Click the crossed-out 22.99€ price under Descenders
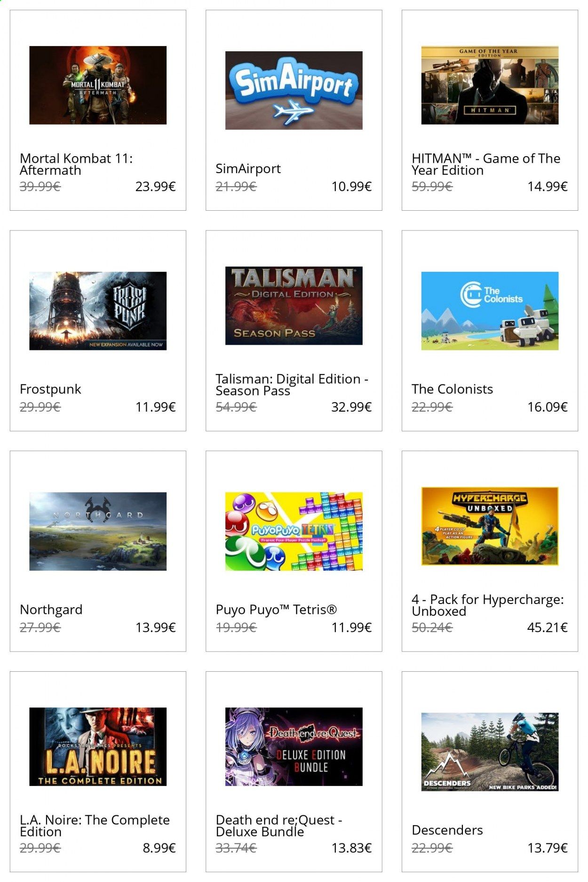The height and width of the screenshot is (882, 588). 432,848
